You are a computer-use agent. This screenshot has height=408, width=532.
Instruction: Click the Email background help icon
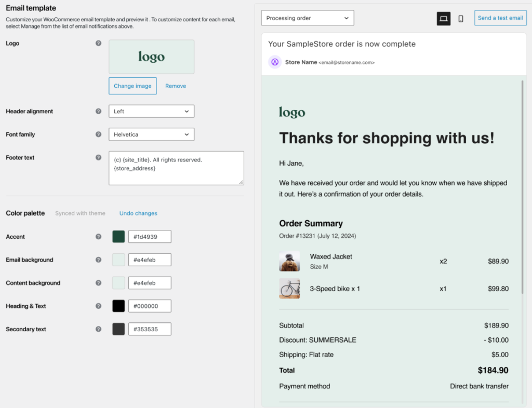click(x=98, y=260)
